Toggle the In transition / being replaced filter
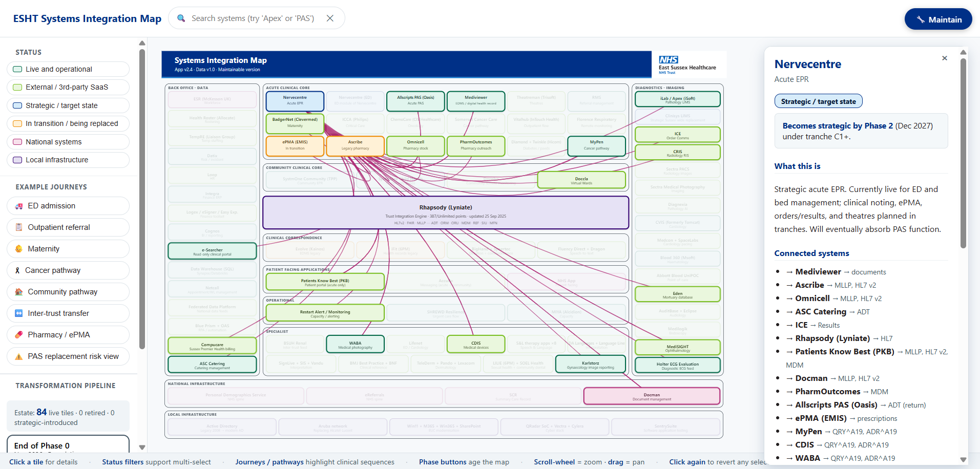 tap(68, 123)
